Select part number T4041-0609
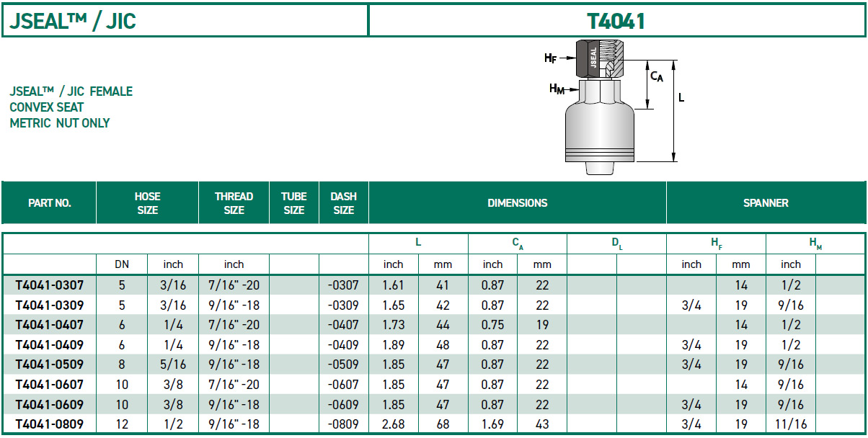 pyautogui.click(x=50, y=404)
